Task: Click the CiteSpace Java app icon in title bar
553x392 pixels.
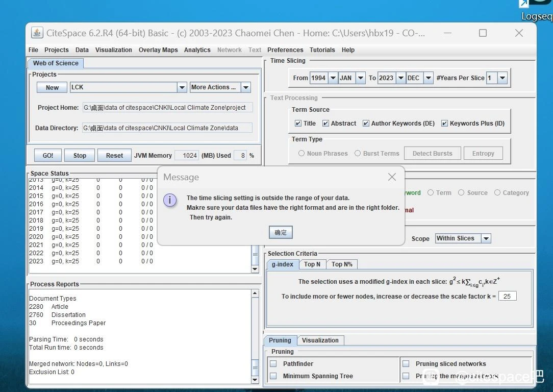Action: click(37, 33)
